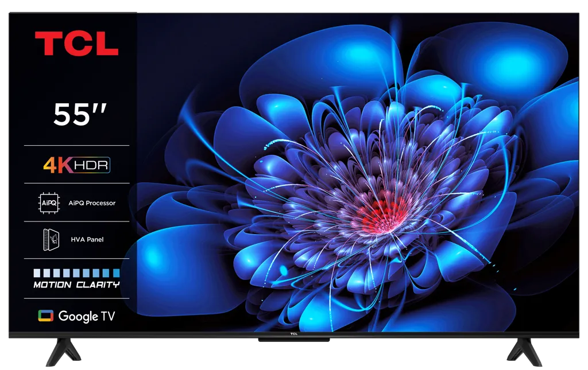The height and width of the screenshot is (370, 588).
Task: Click the Google TV colored icon
Action: click(x=46, y=316)
